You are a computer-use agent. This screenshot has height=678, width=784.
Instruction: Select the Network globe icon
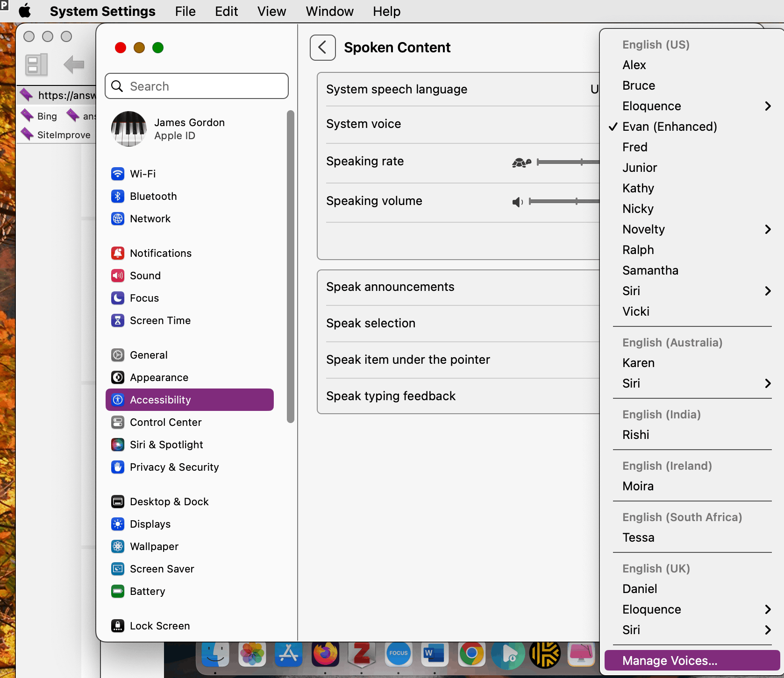[118, 219]
